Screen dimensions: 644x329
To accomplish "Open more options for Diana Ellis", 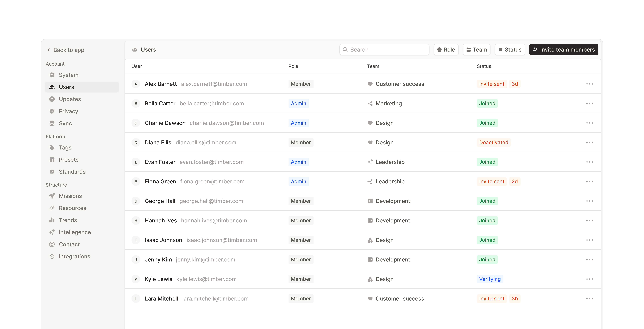I will click(589, 143).
